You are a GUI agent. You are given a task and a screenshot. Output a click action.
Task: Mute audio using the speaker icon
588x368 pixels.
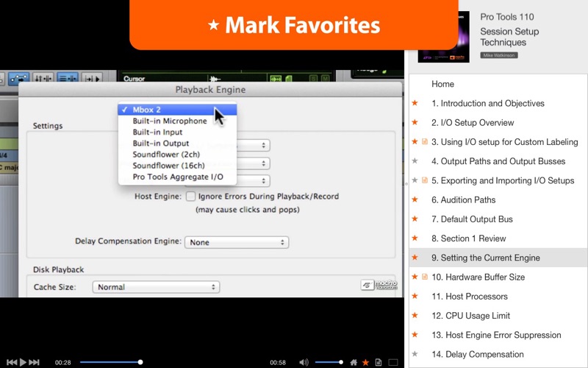(304, 362)
